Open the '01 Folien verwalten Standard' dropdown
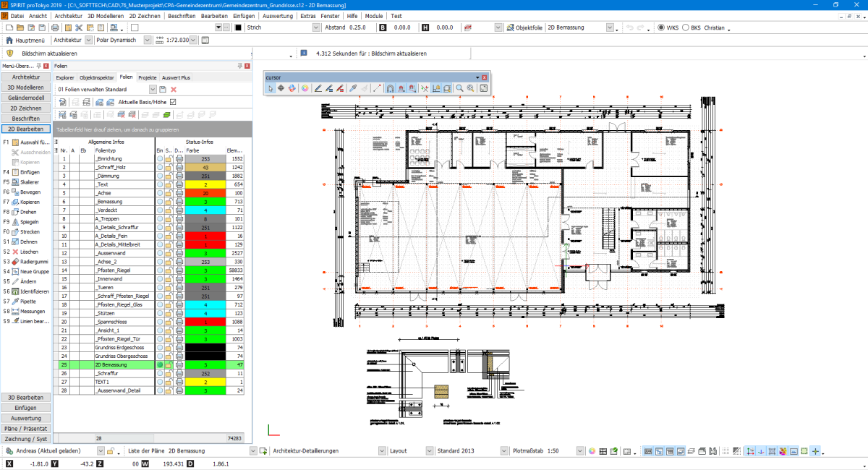The width and height of the screenshot is (868, 470). 152,89
